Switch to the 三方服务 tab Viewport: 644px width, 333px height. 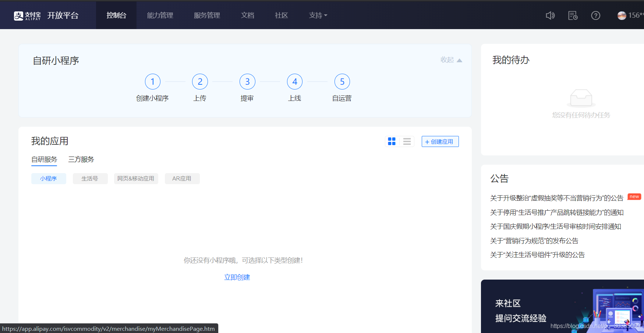click(x=81, y=159)
